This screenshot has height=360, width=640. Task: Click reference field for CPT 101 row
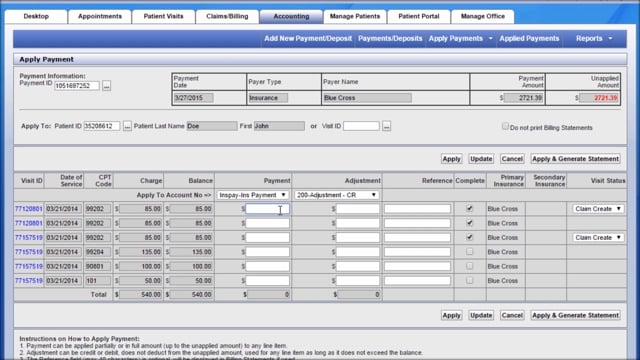point(417,280)
